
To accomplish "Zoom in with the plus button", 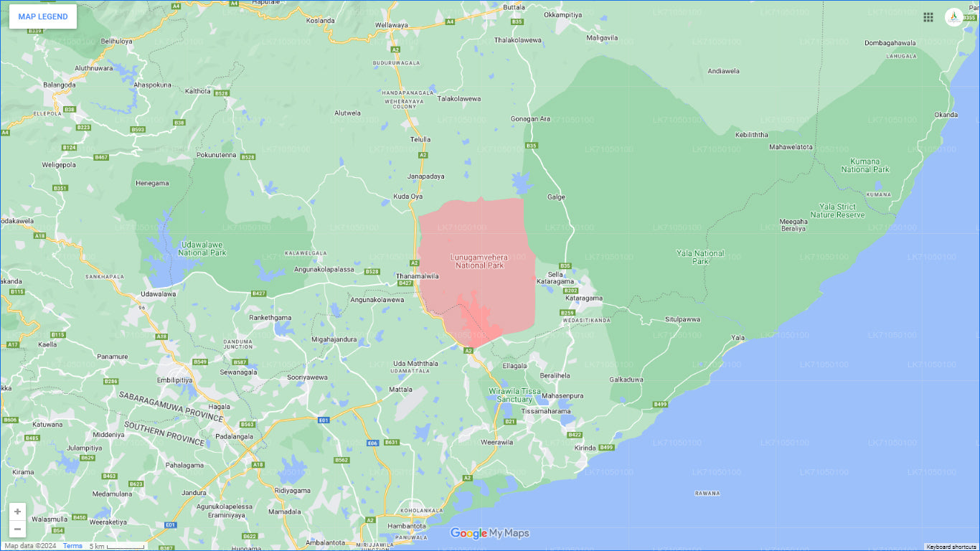I will 17,512.
